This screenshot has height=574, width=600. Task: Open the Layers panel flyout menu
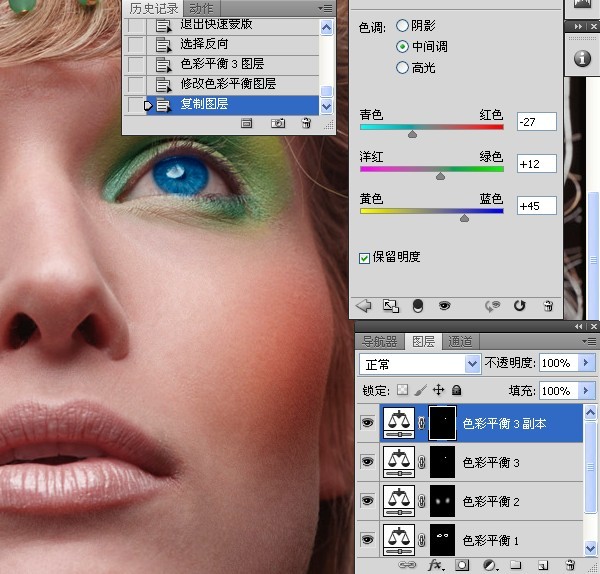pyautogui.click(x=589, y=341)
